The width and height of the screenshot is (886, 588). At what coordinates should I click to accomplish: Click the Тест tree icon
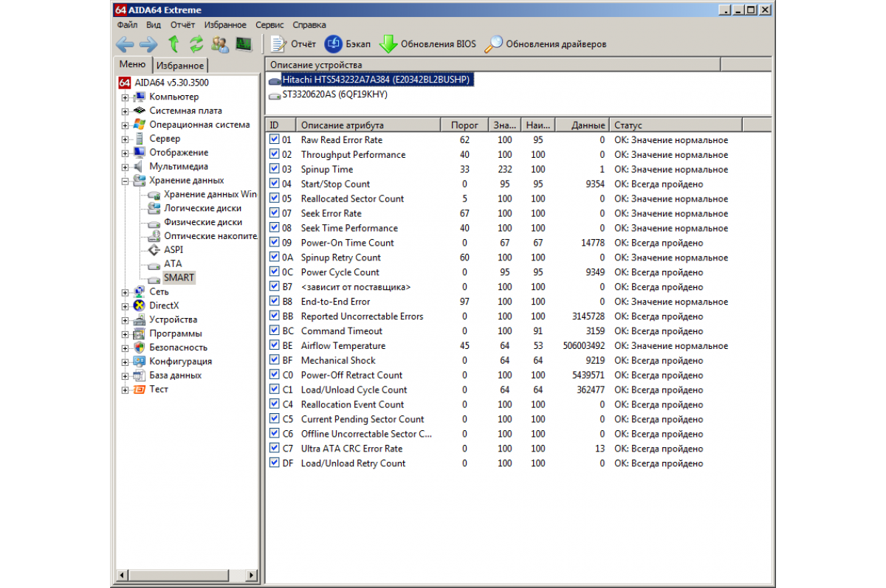click(x=140, y=390)
